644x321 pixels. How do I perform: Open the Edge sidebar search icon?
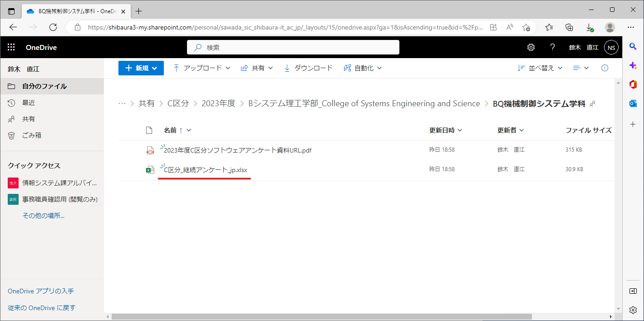tap(633, 46)
